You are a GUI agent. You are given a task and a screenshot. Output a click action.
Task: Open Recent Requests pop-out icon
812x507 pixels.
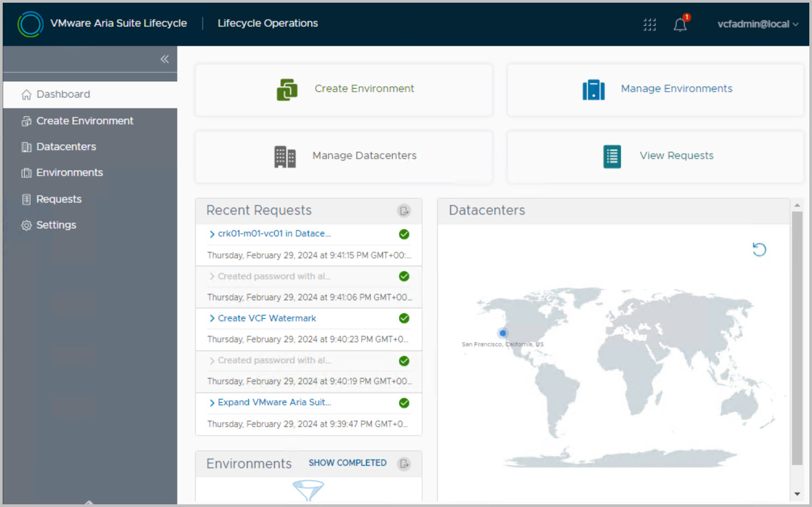[404, 210]
